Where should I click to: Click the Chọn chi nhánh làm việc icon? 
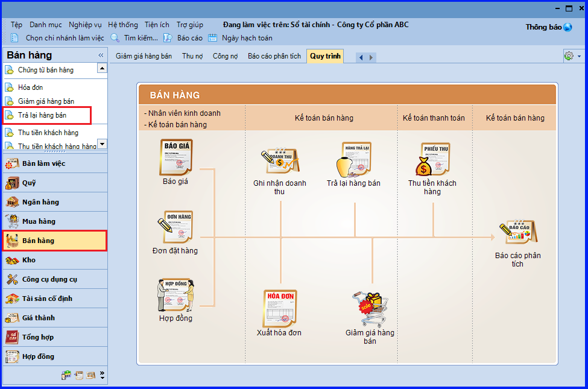tap(14, 38)
